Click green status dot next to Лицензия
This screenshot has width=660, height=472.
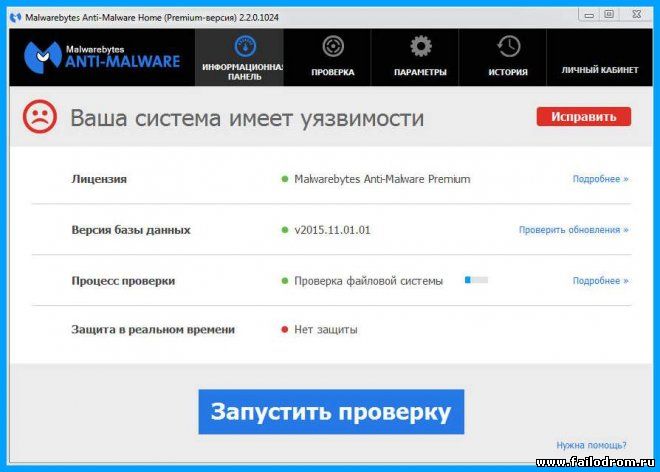point(285,179)
